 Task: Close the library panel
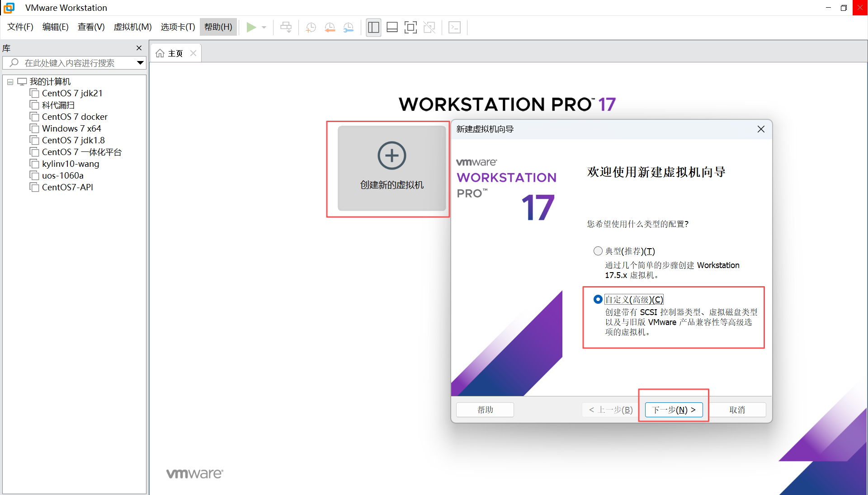coord(139,48)
